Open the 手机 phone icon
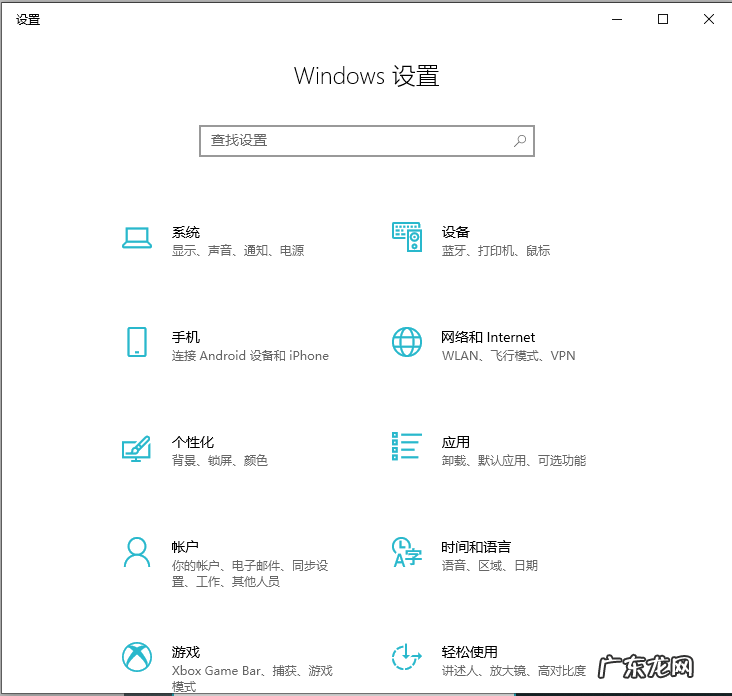Screen dimensions: 732x696 (137, 342)
